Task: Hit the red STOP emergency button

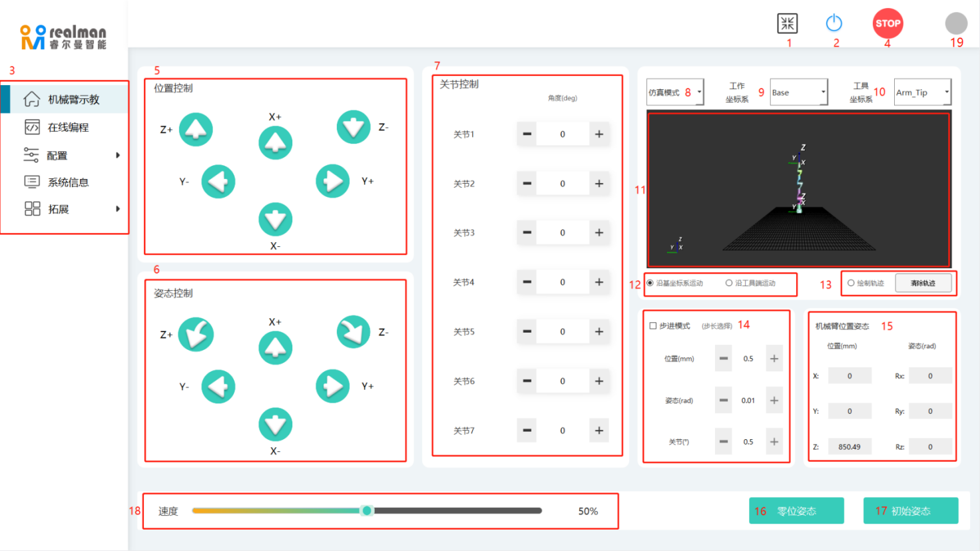Action: [887, 23]
